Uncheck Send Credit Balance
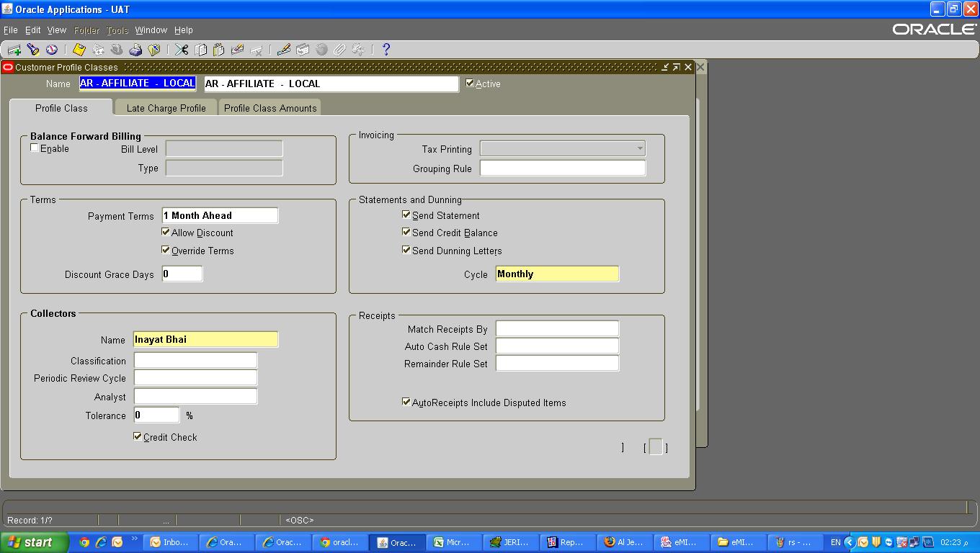Viewport: 980px width, 553px height. pyautogui.click(x=406, y=232)
